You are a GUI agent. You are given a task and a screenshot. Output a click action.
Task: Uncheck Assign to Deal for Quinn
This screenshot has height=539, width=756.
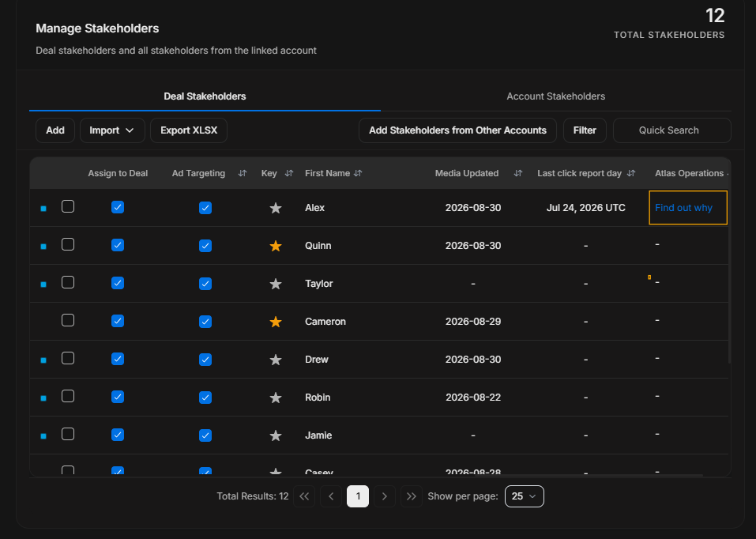point(118,245)
